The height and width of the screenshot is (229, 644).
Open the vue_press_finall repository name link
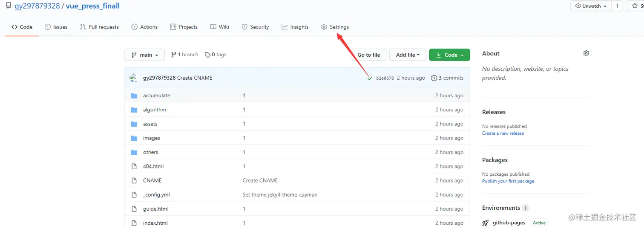[93, 6]
